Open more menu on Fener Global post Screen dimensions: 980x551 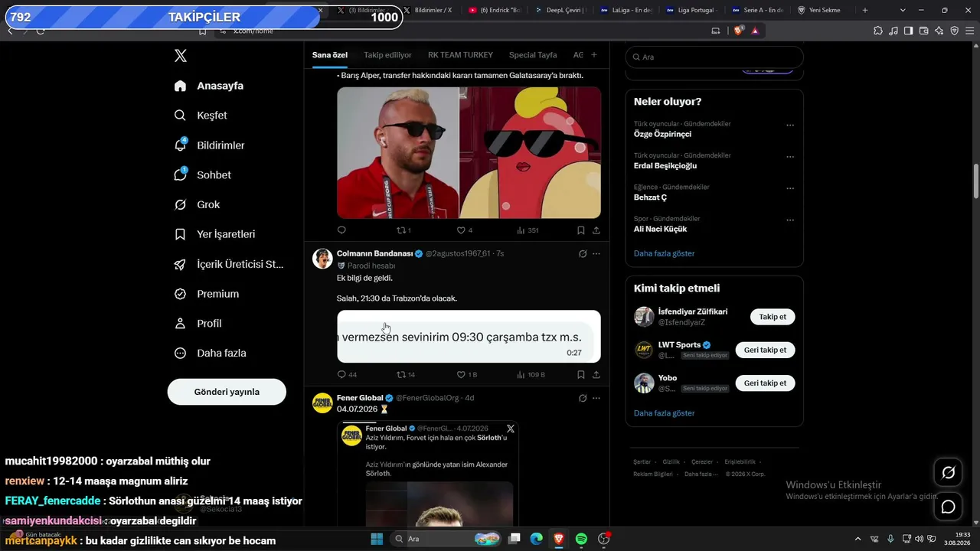tap(596, 398)
